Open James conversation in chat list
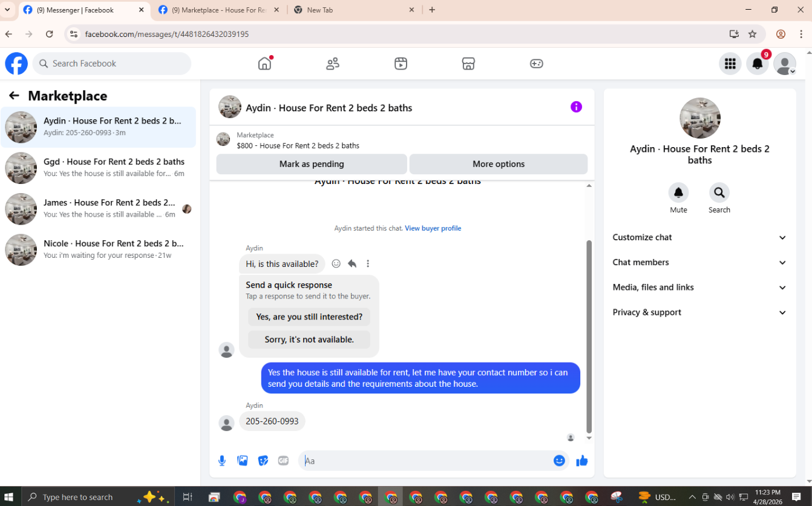Image resolution: width=812 pixels, height=506 pixels. pos(99,209)
